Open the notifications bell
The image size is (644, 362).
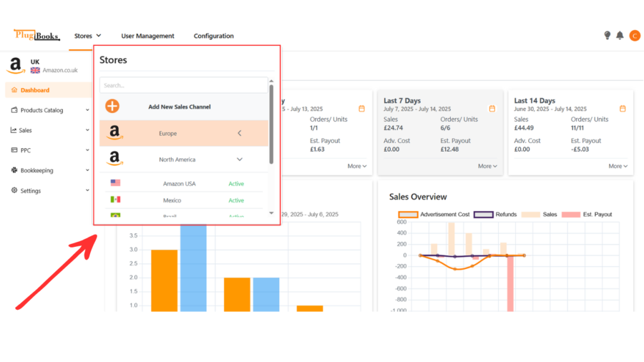tap(619, 35)
